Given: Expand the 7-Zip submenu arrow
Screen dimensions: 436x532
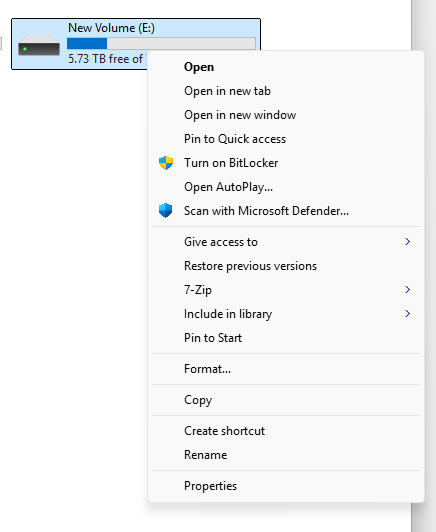Looking at the screenshot, I should (407, 289).
